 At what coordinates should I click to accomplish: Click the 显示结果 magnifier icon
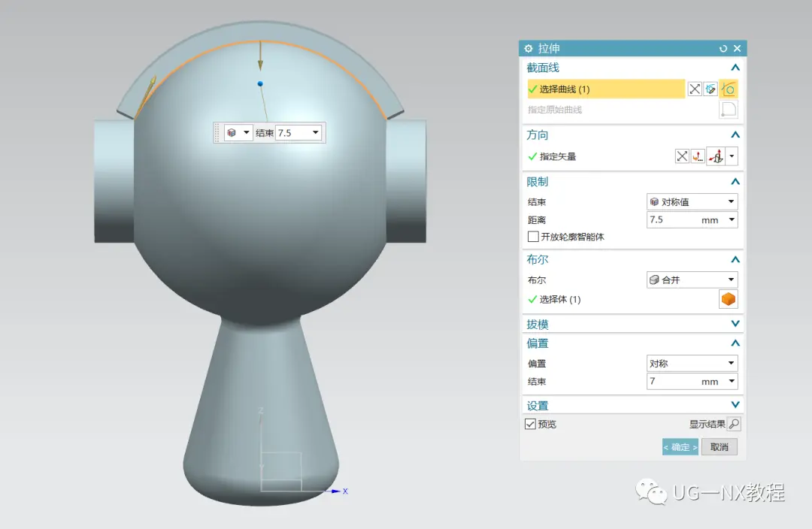pyautogui.click(x=734, y=424)
